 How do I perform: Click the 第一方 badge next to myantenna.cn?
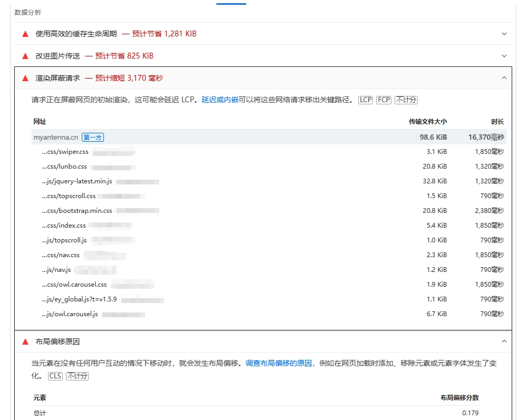[92, 138]
